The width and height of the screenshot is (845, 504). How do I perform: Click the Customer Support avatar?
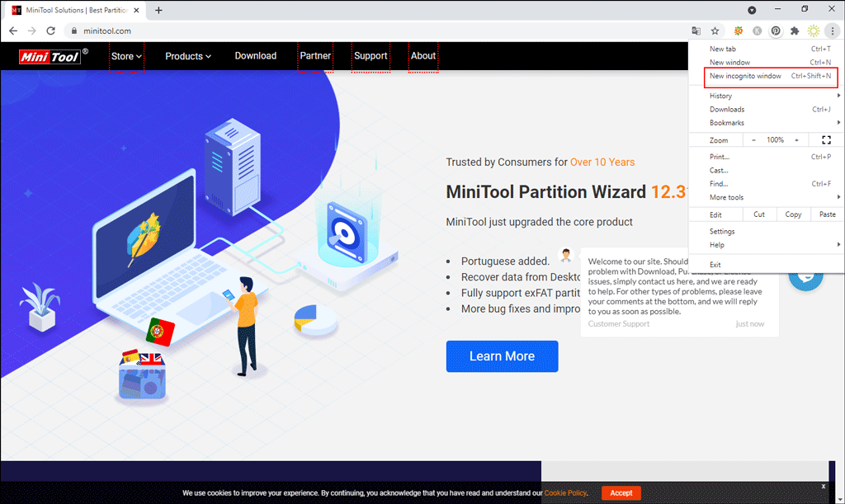(x=566, y=255)
